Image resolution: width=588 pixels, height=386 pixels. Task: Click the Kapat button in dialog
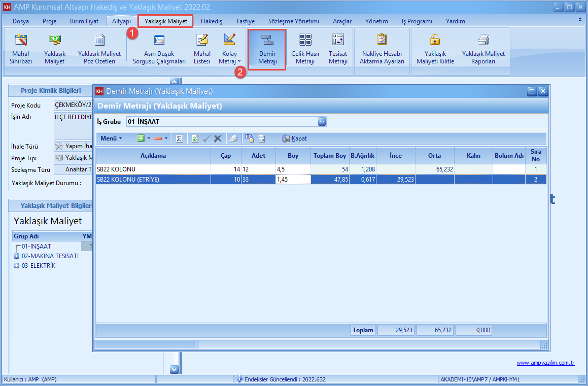point(295,138)
